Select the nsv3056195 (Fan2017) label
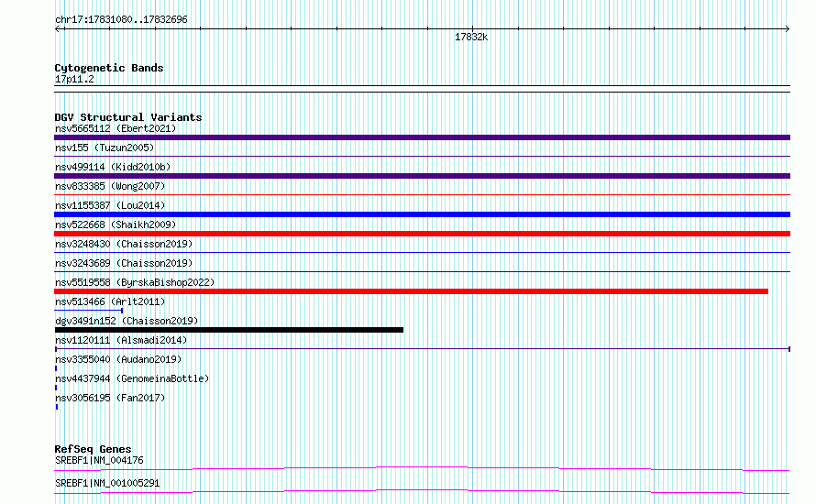 (110, 398)
